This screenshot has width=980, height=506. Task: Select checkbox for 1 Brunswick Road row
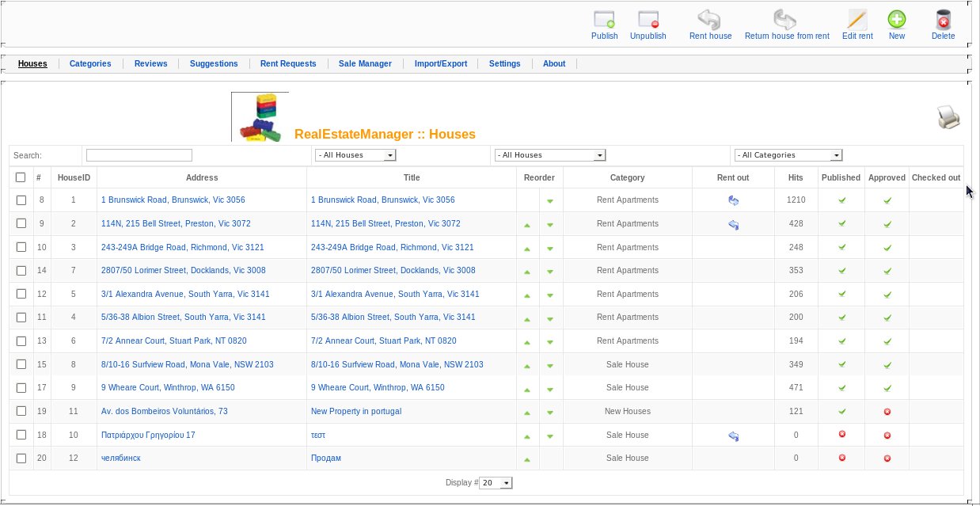21,200
